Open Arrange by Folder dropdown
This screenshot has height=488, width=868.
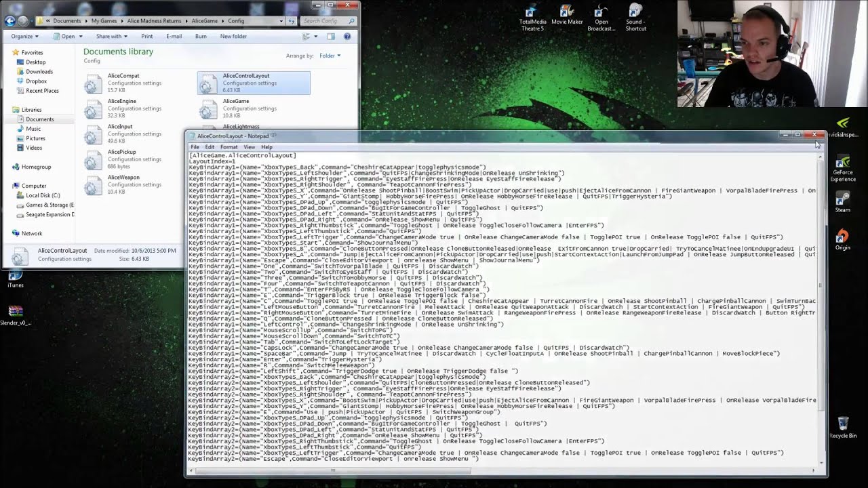click(x=330, y=56)
